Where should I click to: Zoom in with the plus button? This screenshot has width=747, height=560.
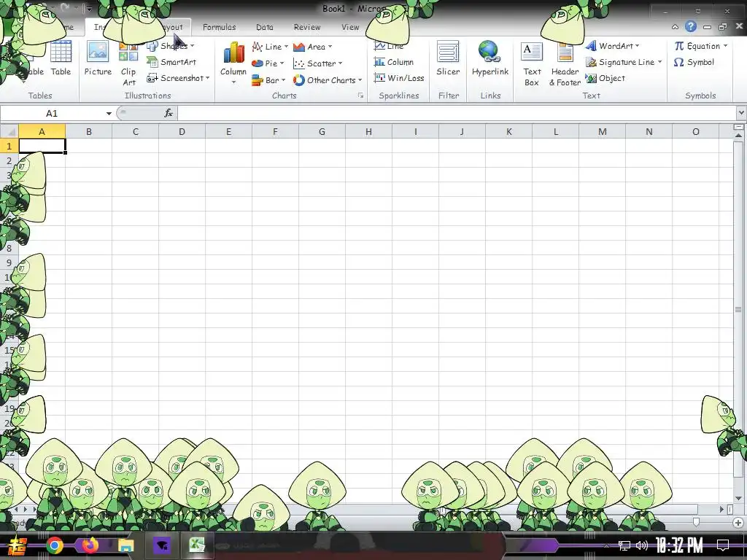(738, 523)
